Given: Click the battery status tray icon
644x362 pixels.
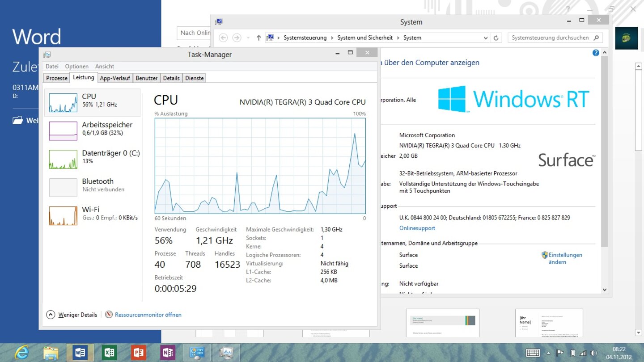Looking at the screenshot, I should click(x=572, y=353).
